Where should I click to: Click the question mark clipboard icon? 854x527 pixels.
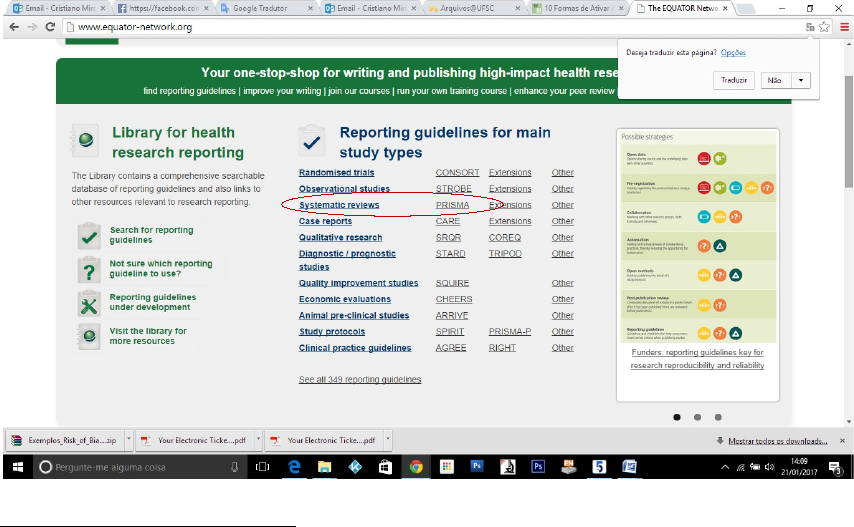(90, 269)
